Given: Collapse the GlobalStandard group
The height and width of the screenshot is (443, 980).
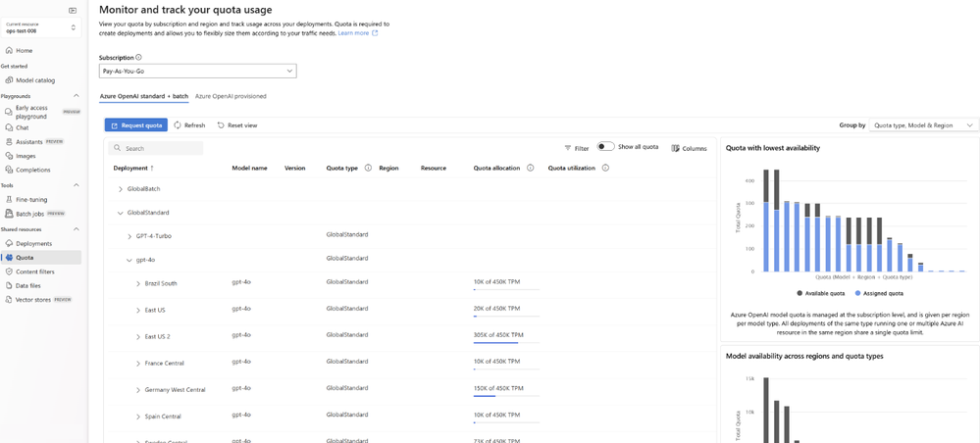Looking at the screenshot, I should click(x=121, y=213).
